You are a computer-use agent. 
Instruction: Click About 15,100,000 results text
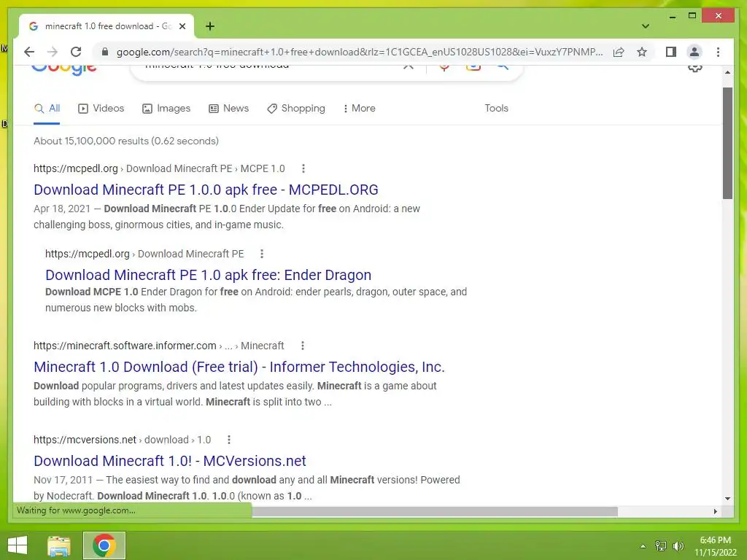point(126,141)
